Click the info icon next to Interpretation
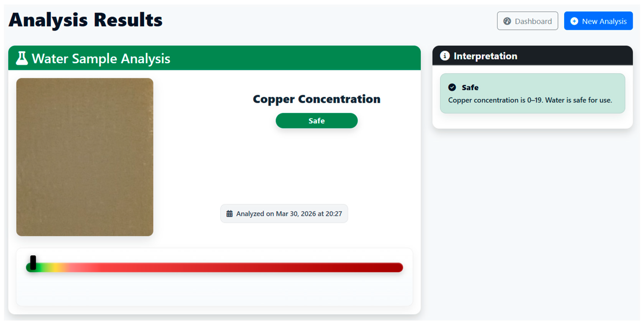The width and height of the screenshot is (644, 326). (445, 56)
